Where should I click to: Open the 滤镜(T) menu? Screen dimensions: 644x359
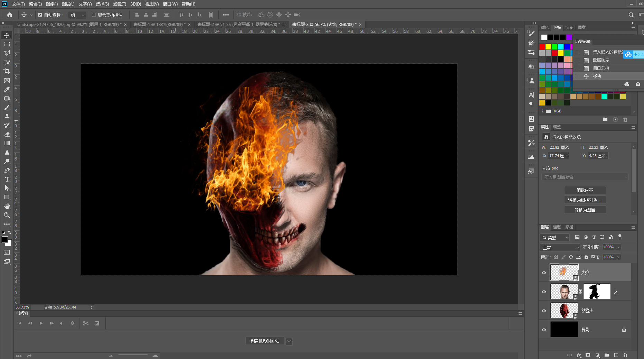pos(120,4)
